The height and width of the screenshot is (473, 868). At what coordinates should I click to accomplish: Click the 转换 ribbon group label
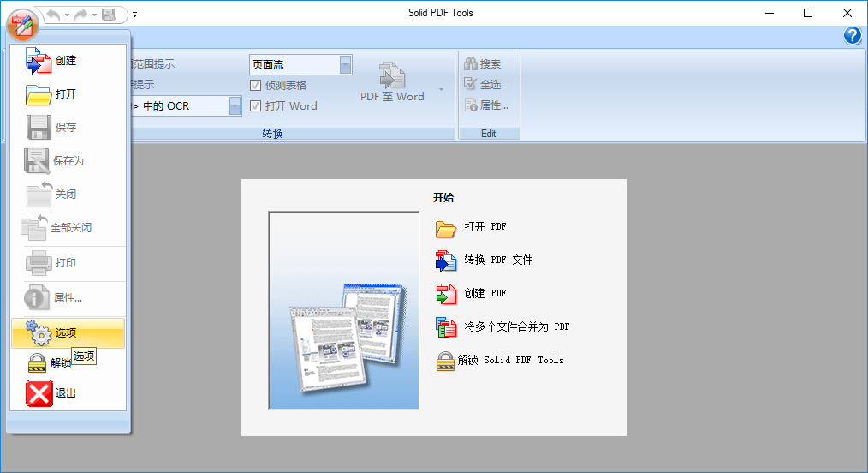272,134
